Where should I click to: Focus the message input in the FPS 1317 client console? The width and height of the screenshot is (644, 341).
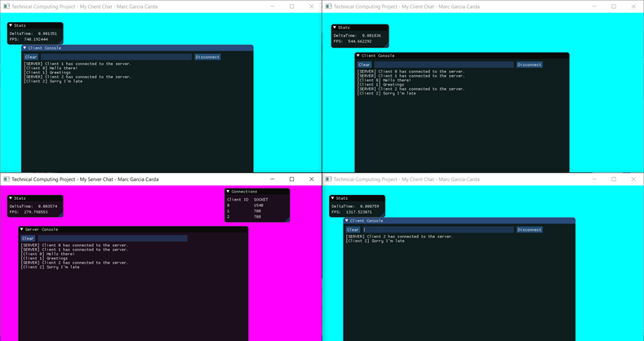(x=438, y=230)
